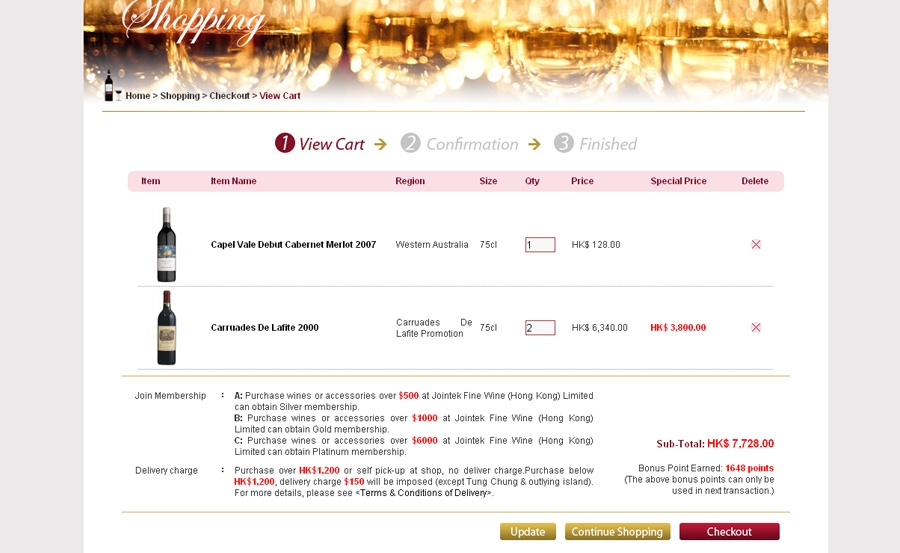Click the Join Membership label
The image size is (900, 553).
(170, 396)
